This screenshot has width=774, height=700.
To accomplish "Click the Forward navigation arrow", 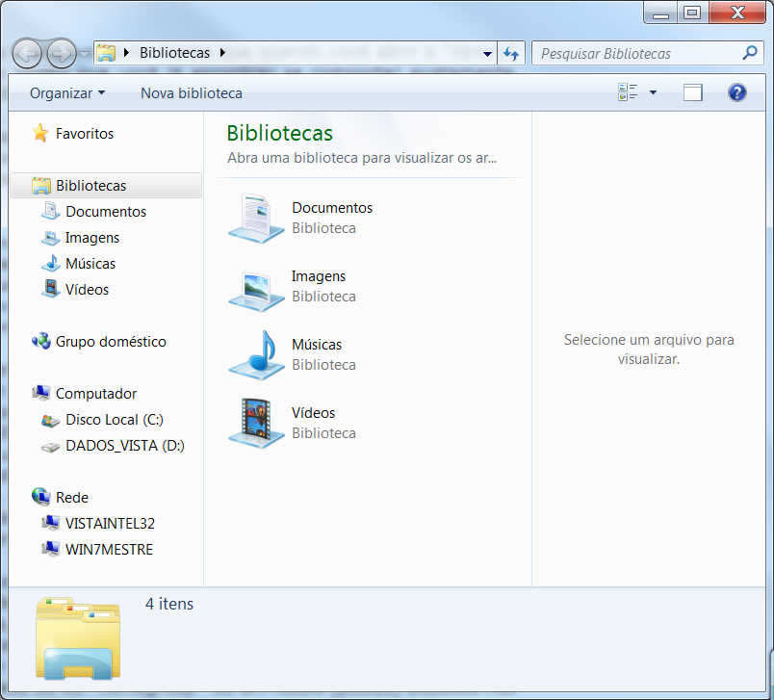I will (x=60, y=53).
